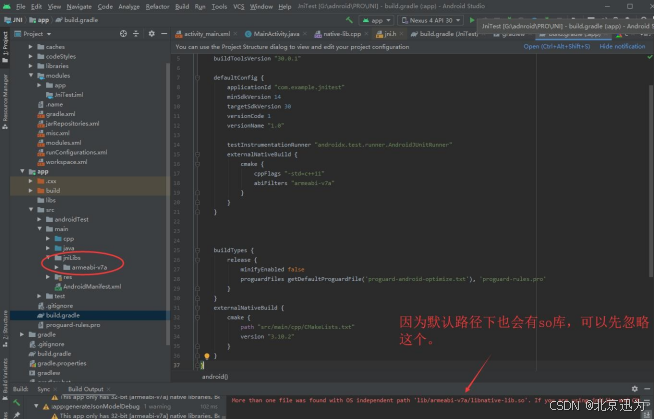Screen dimensions: 654x420
Task: Expand the .cxx folder
Action: (30, 181)
